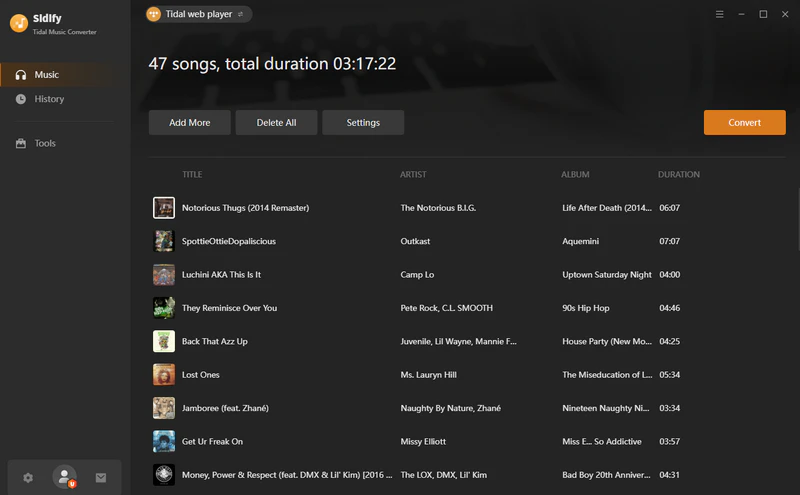This screenshot has width=800, height=495.
Task: Click Notorious Thugs album cover thumbnail
Action: pyautogui.click(x=164, y=208)
